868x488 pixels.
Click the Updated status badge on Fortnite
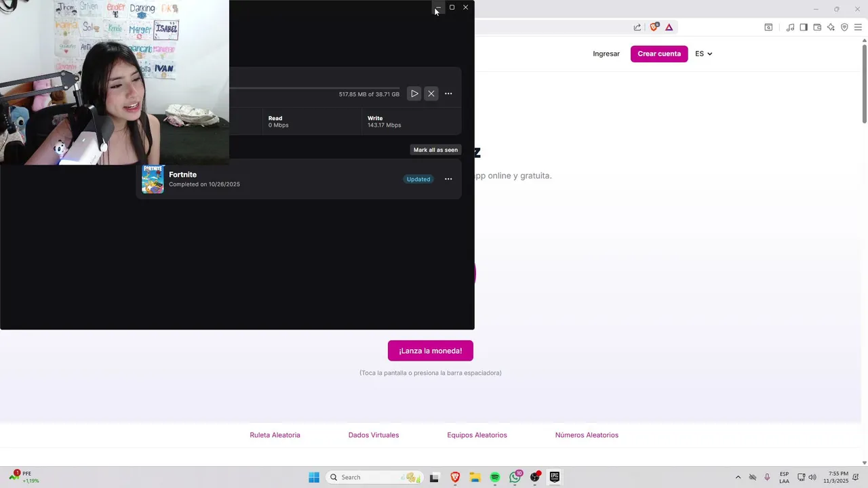418,179
